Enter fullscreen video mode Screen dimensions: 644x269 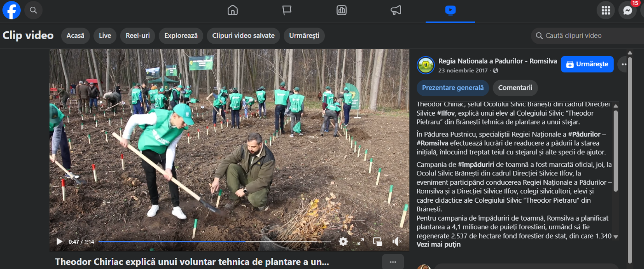361,241
